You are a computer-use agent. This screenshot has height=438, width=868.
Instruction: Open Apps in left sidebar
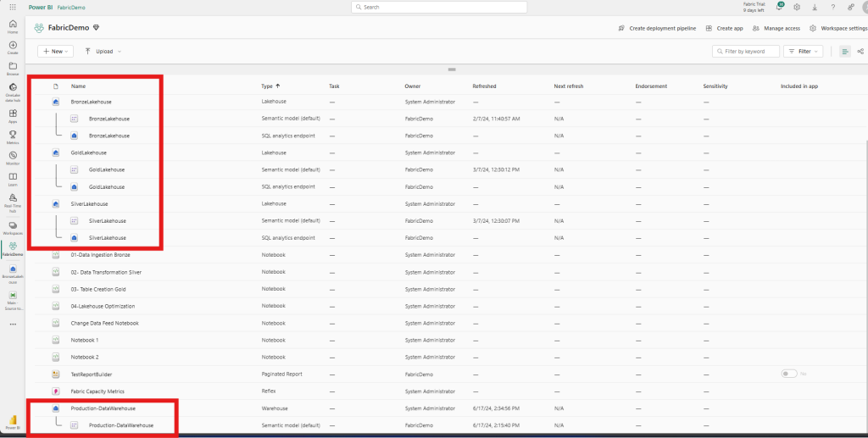tap(13, 116)
